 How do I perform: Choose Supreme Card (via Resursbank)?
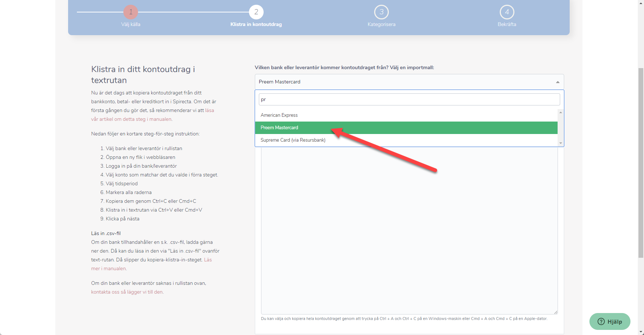[x=406, y=140]
